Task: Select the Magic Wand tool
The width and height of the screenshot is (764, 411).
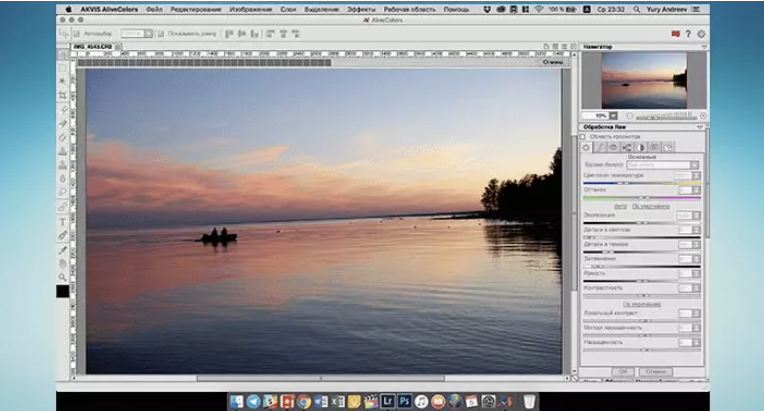Action: 63,81
